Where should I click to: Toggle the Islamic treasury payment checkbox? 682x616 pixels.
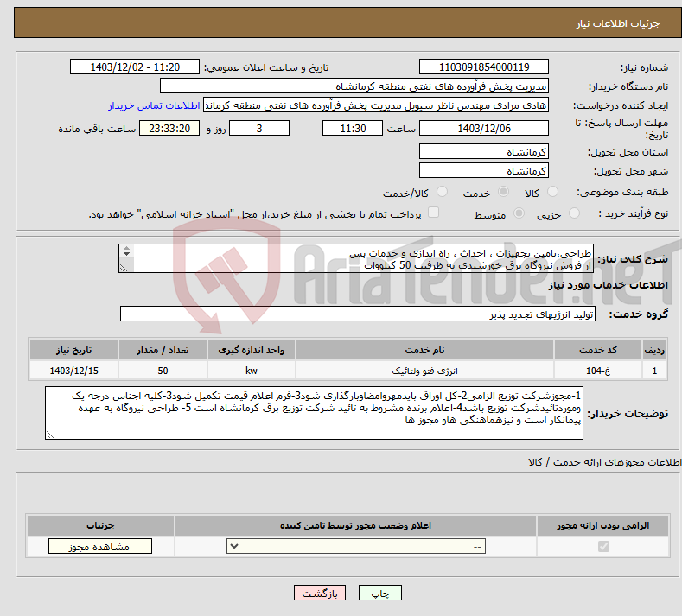click(x=433, y=213)
